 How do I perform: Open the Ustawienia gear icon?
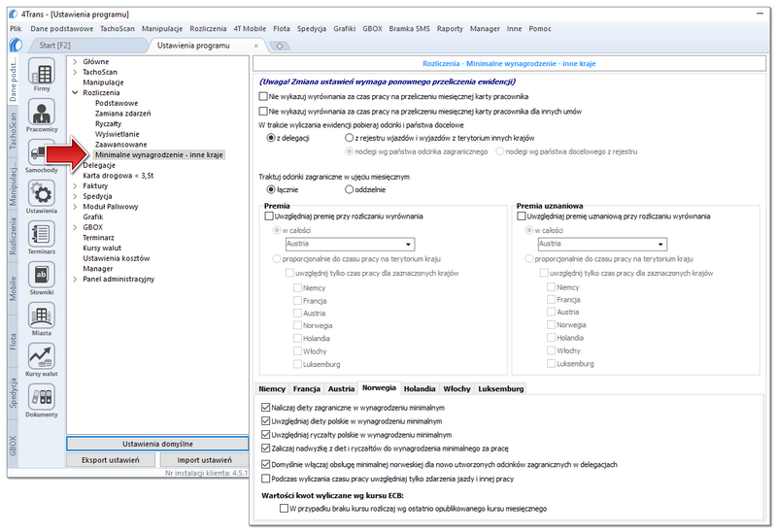[42, 194]
